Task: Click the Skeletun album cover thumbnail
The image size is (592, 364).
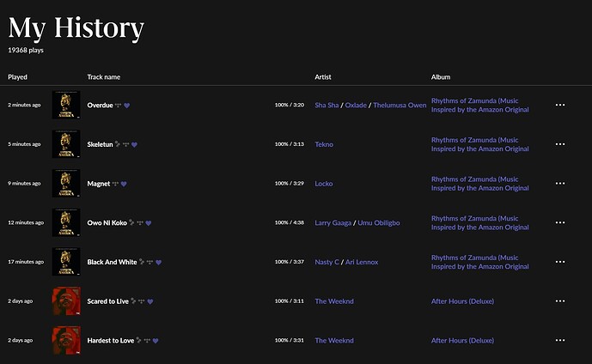Action: click(66, 144)
